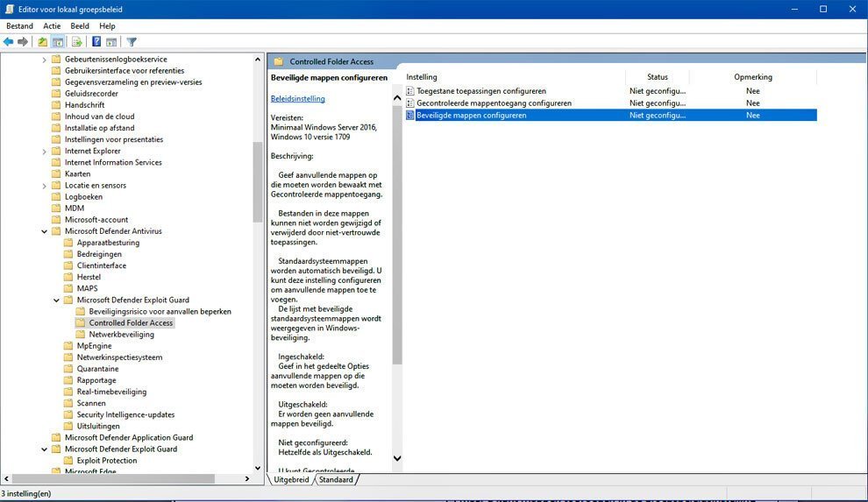Viewport: 868px width, 502px height.
Task: Switch to the Standaard tab
Action: tap(336, 480)
